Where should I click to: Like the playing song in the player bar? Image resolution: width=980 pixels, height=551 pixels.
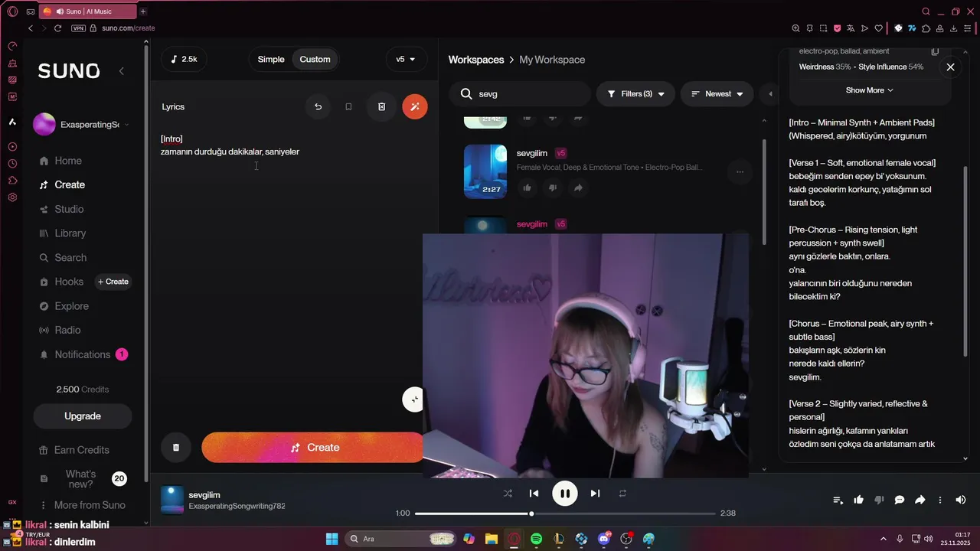pyautogui.click(x=859, y=500)
